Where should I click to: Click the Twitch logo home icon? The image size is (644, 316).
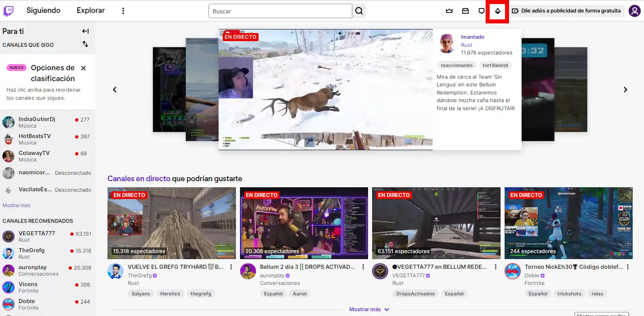pos(8,11)
